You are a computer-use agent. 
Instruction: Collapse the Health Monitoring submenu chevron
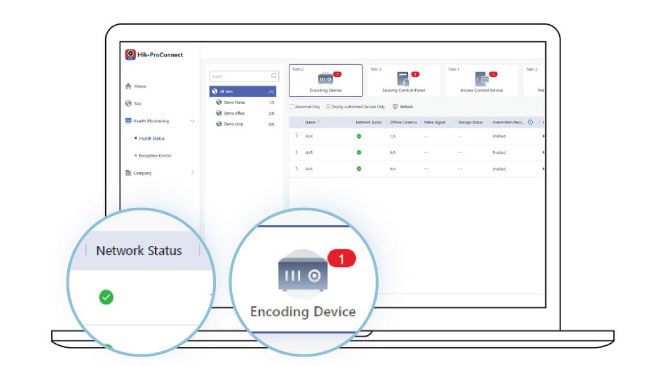(192, 121)
